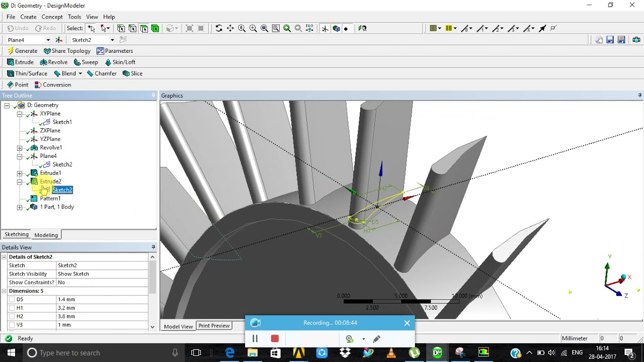The width and height of the screenshot is (644, 362).
Task: Click the Chamfer button
Action: (101, 73)
